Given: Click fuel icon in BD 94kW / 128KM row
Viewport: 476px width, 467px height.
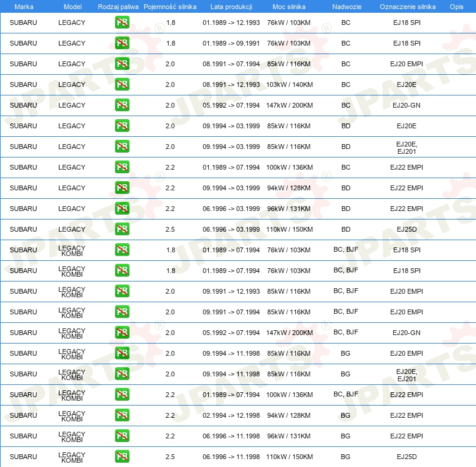Looking at the screenshot, I should pyautogui.click(x=122, y=188).
